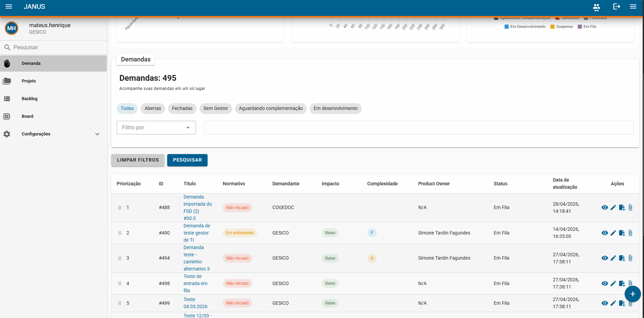This screenshot has height=318, width=644.
Task: Select the Abertas filter chip
Action: tap(153, 109)
